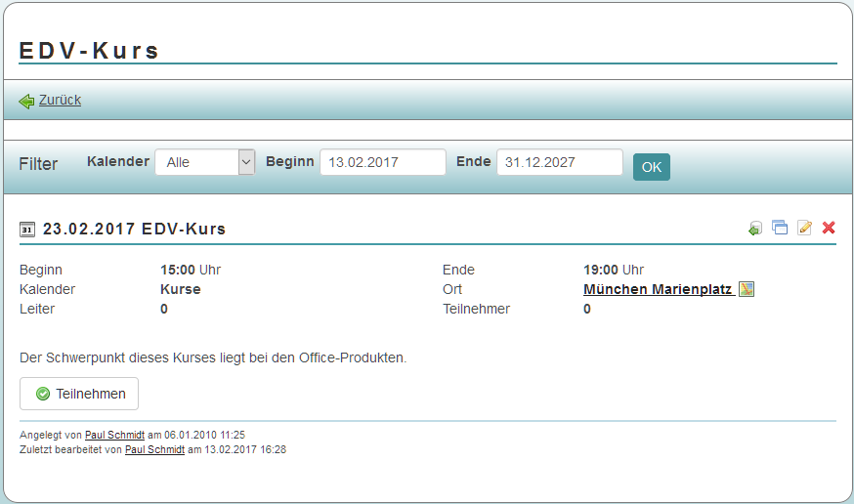Image resolution: width=854 pixels, height=504 pixels.
Task: Click the export icon with green arrow
Action: click(754, 229)
